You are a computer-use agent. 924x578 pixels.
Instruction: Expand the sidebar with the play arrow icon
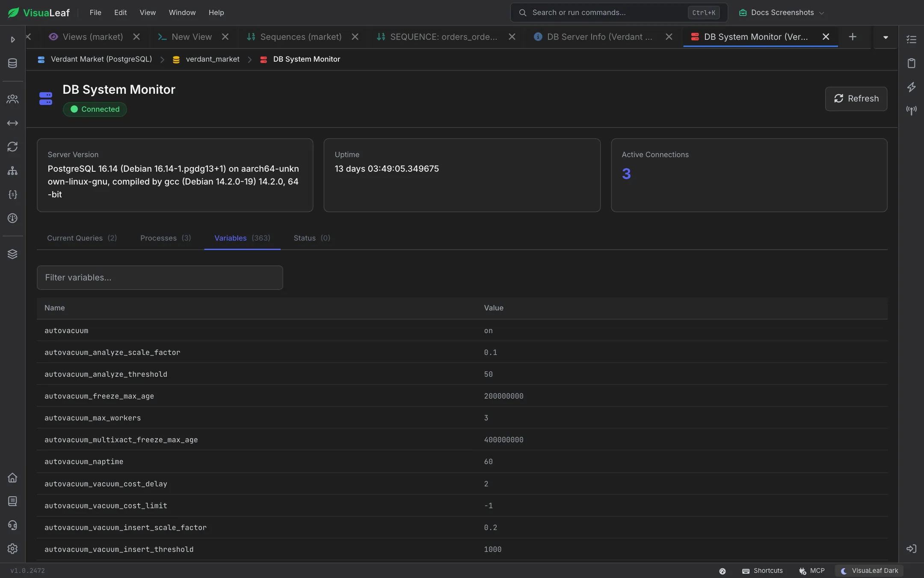point(12,39)
